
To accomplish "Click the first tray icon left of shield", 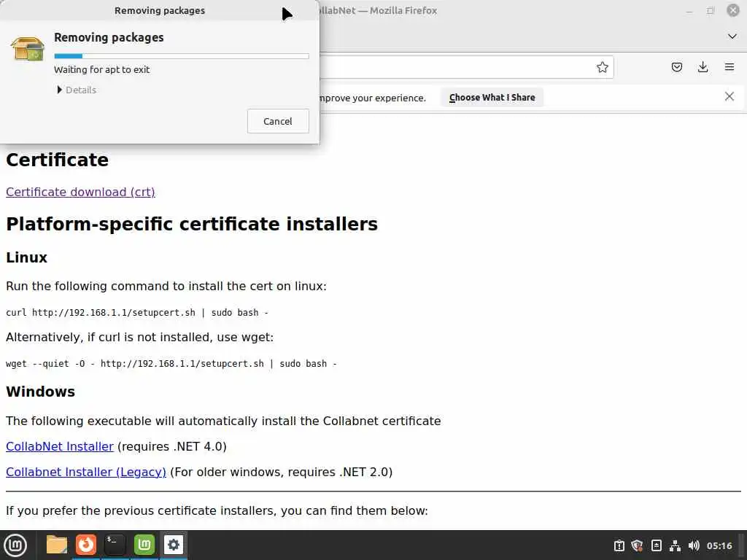I will click(619, 545).
